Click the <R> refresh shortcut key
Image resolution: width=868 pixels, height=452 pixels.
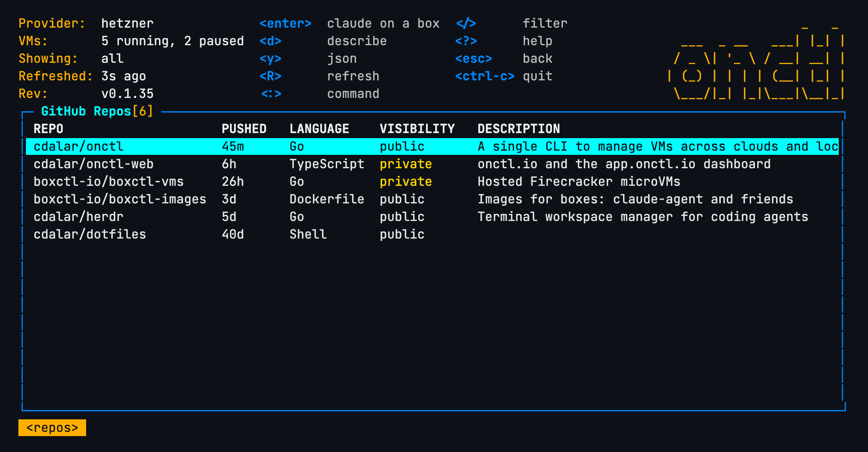(271, 76)
